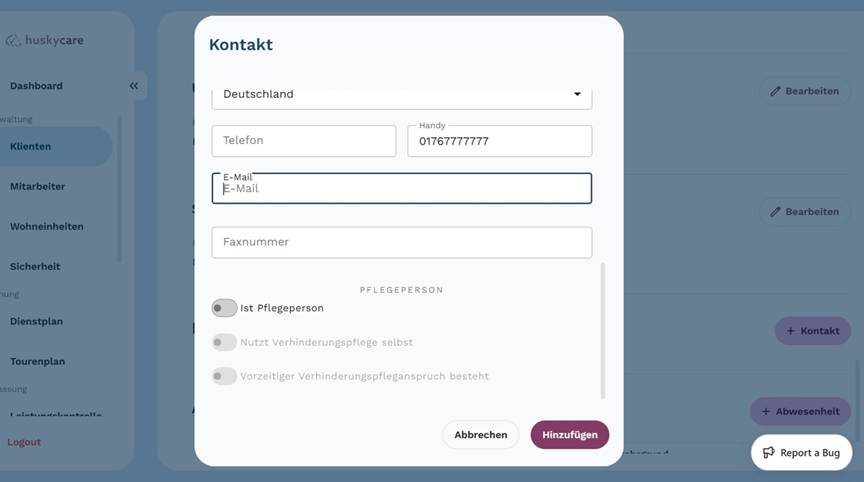Screen dimensions: 864x482
Task: Focus the Faxnummer input field
Action: click(x=401, y=242)
